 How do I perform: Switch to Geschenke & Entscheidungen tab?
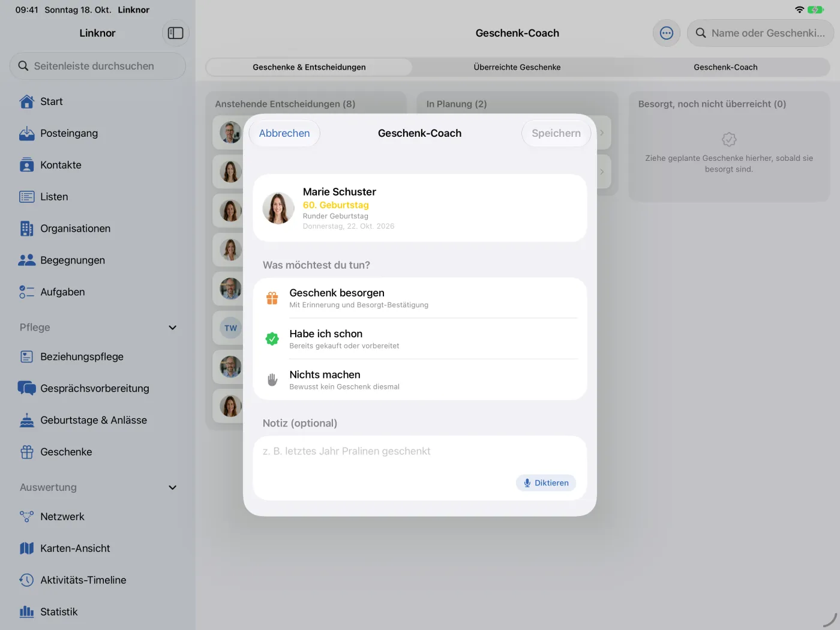click(x=309, y=67)
